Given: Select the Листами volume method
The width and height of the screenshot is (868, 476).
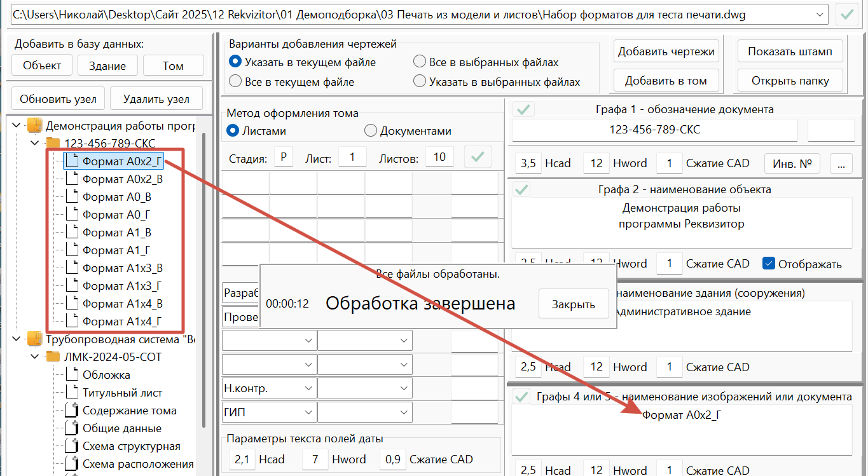Looking at the screenshot, I should 233,131.
